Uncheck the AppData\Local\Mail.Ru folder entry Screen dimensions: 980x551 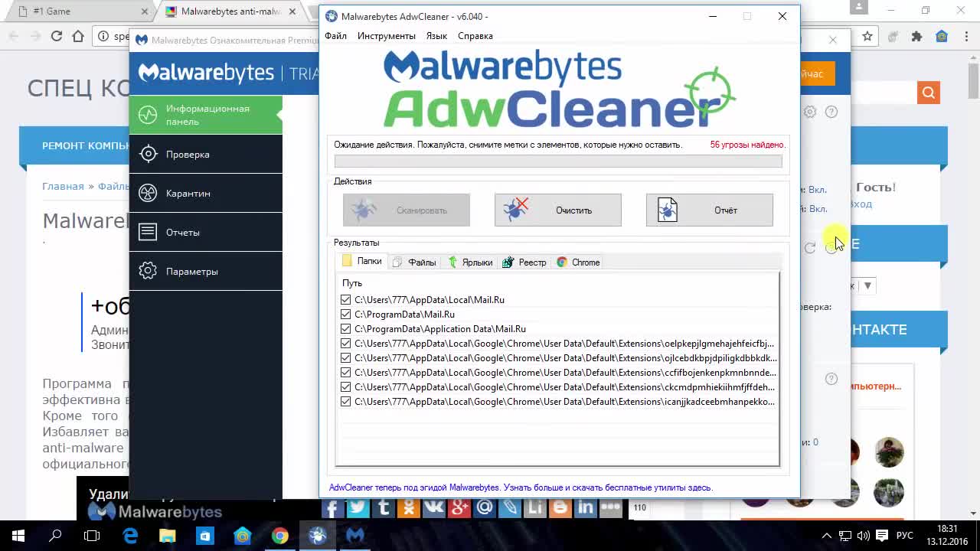click(x=346, y=300)
